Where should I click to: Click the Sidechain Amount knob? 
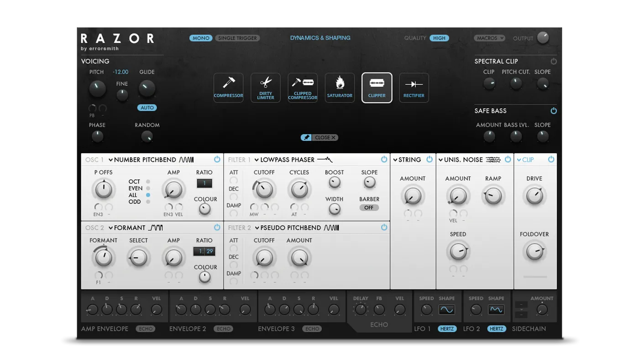pos(542,310)
